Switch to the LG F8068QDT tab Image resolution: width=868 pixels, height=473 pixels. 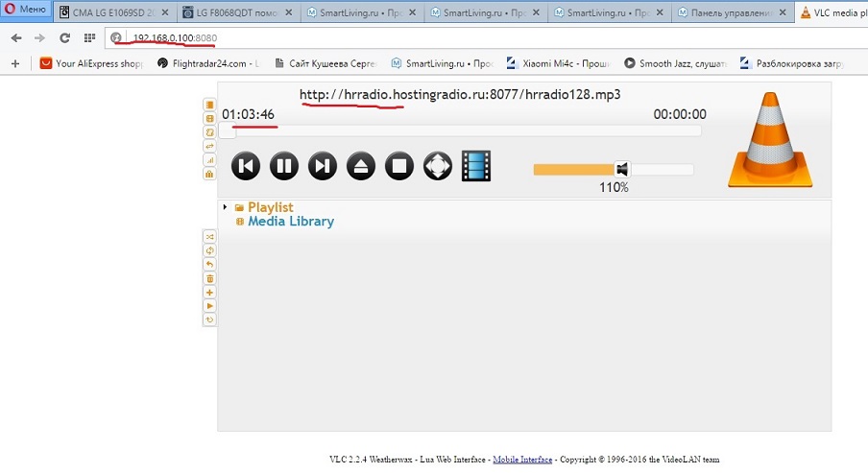pyautogui.click(x=239, y=12)
